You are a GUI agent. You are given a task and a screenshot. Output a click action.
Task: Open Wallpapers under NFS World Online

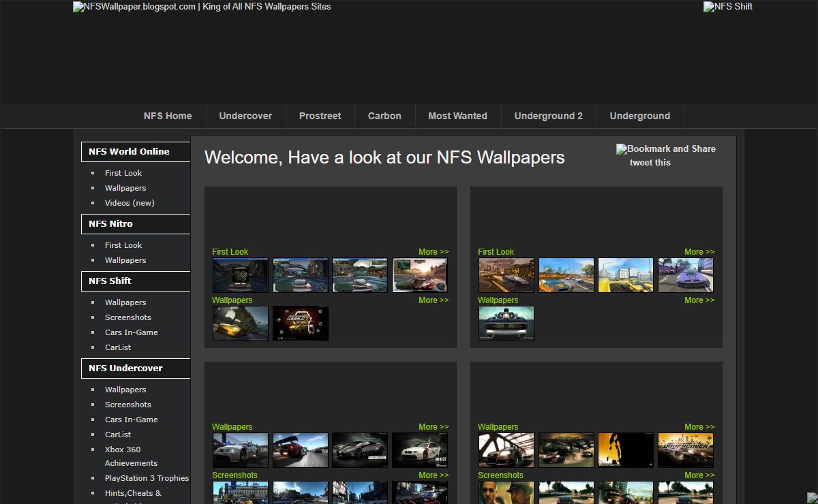pos(125,188)
